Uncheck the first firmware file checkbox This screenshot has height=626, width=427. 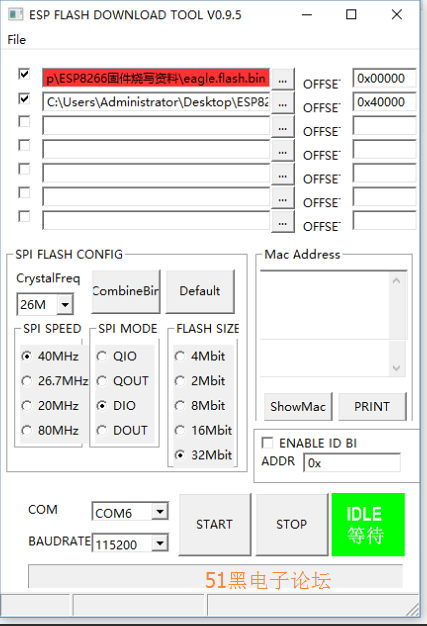click(24, 74)
